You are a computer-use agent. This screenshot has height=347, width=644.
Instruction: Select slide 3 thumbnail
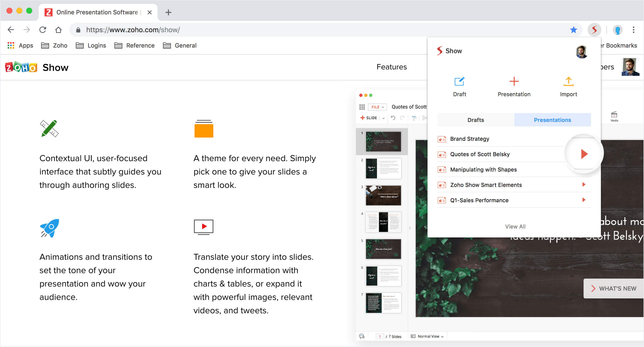(x=383, y=195)
